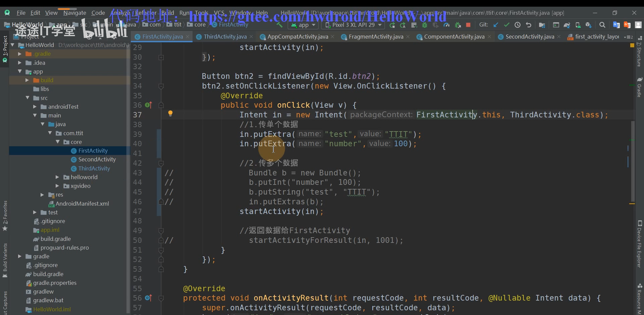Switch to the FragmentActivity.java tab
Image resolution: width=644 pixels, height=315 pixels.
tap(376, 36)
